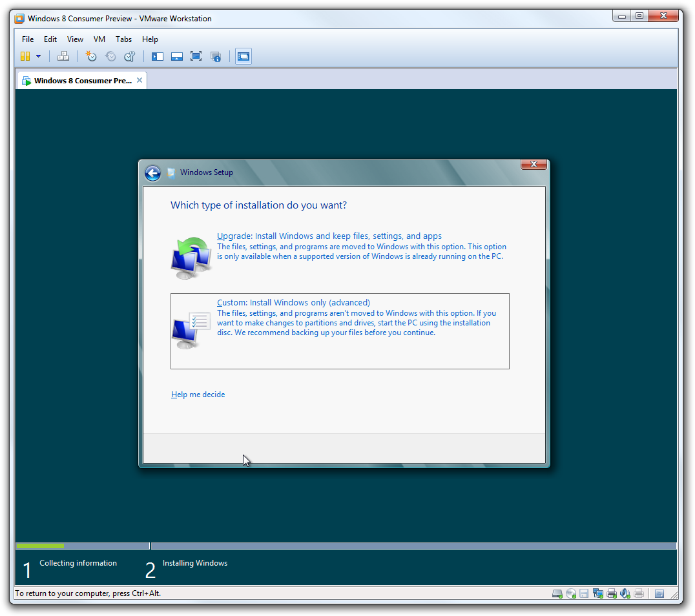Click the 'Which type of installation do you want?' heading
The width and height of the screenshot is (695, 616).
tap(259, 205)
